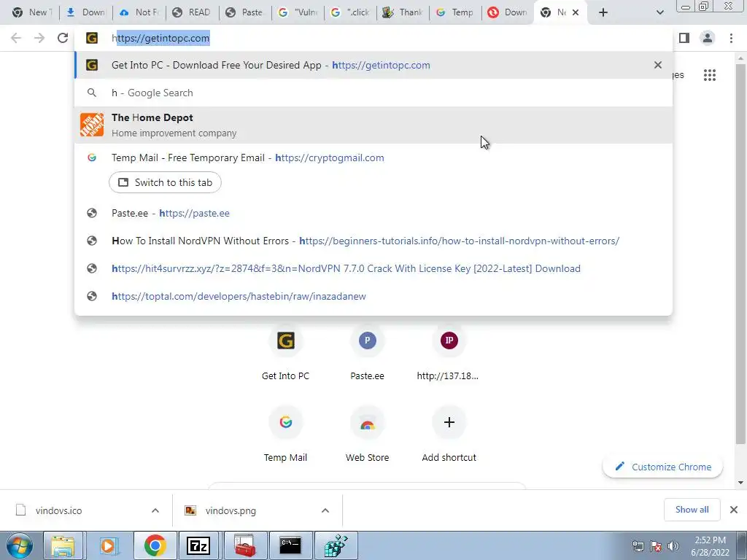The image size is (747, 560).
Task: Select toptal.com hastebin URL suggestion
Action: pyautogui.click(x=373, y=296)
